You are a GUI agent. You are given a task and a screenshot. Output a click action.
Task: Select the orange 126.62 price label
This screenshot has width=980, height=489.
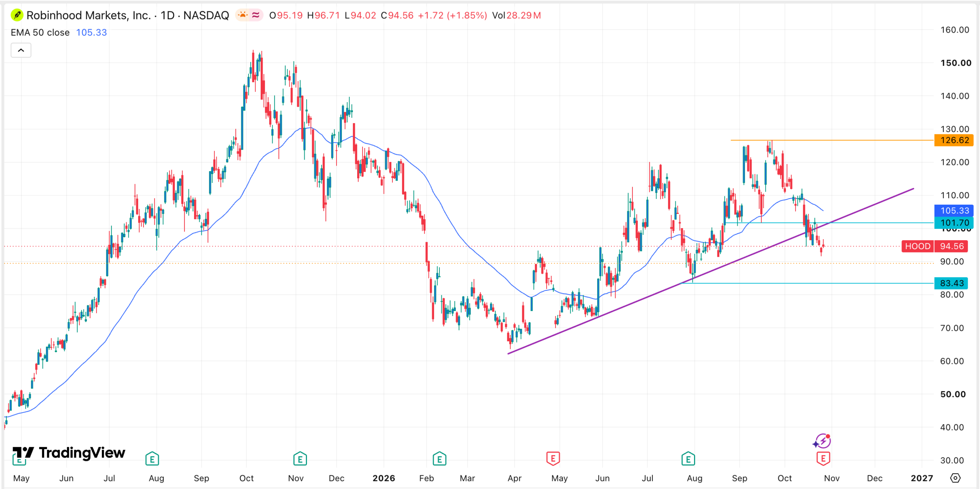[954, 140]
